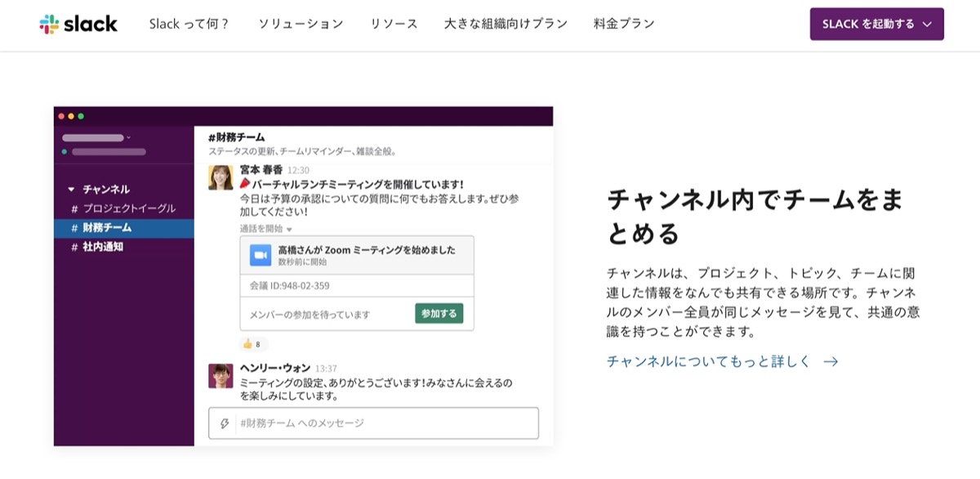
Task: Open the 'Slack って何？' menu
Action: (x=189, y=24)
